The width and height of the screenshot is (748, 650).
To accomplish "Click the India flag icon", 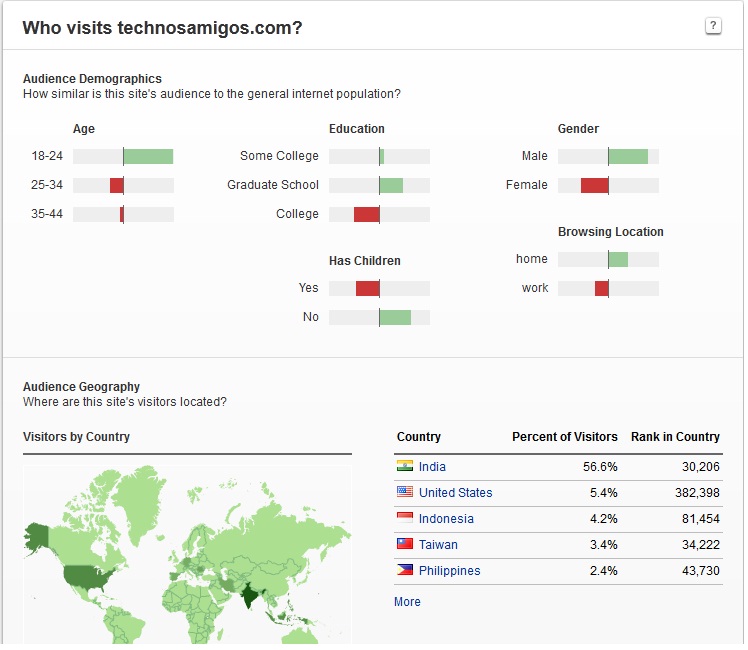I will point(407,468).
